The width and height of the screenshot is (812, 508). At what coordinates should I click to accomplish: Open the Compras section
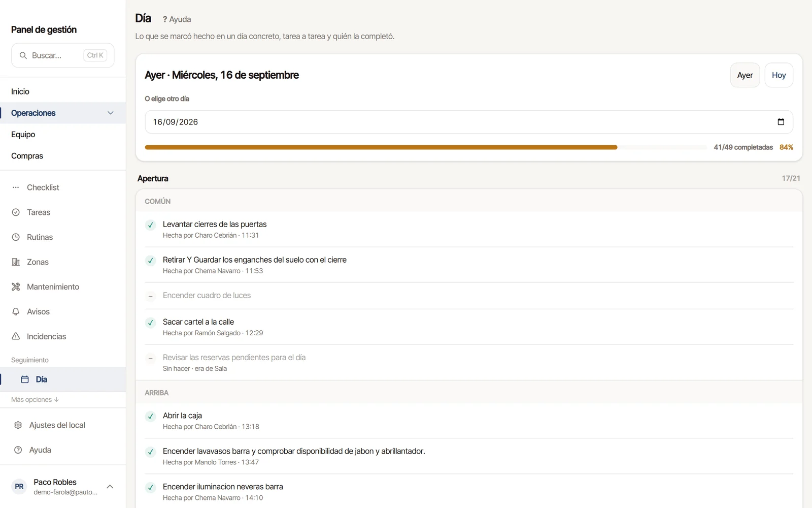[x=63, y=156]
